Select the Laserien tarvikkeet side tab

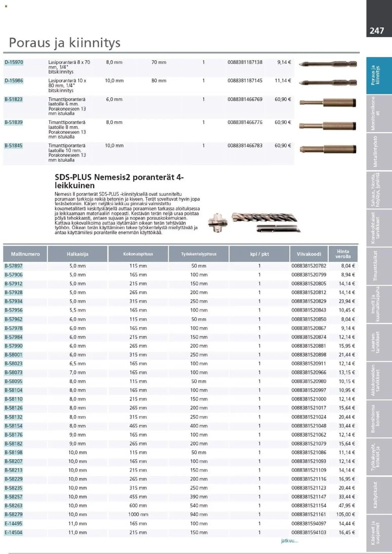[379, 343]
